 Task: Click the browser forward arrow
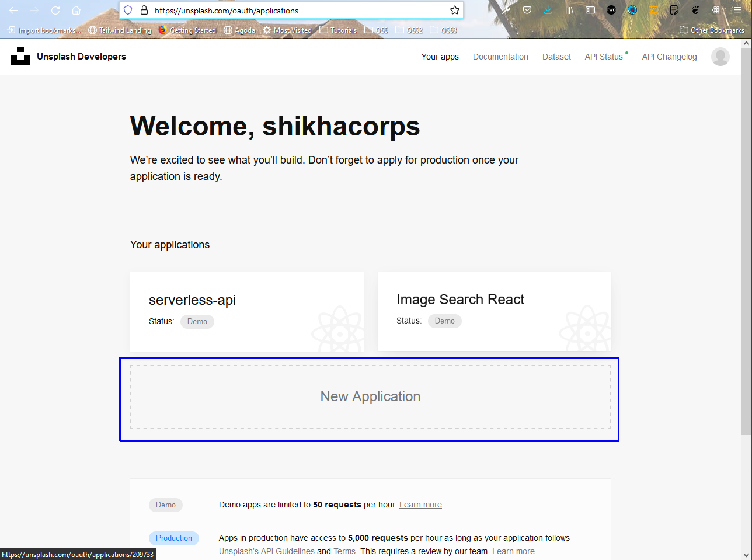point(34,10)
